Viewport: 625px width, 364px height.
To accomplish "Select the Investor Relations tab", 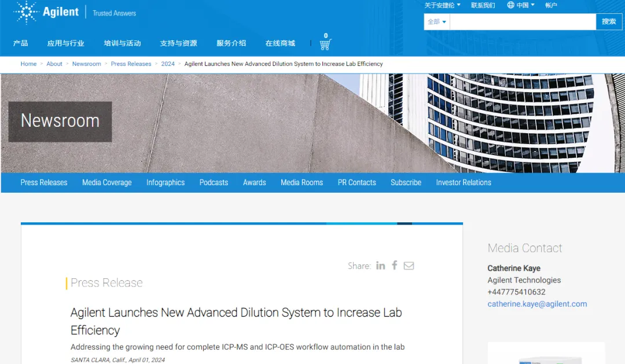I will [464, 183].
